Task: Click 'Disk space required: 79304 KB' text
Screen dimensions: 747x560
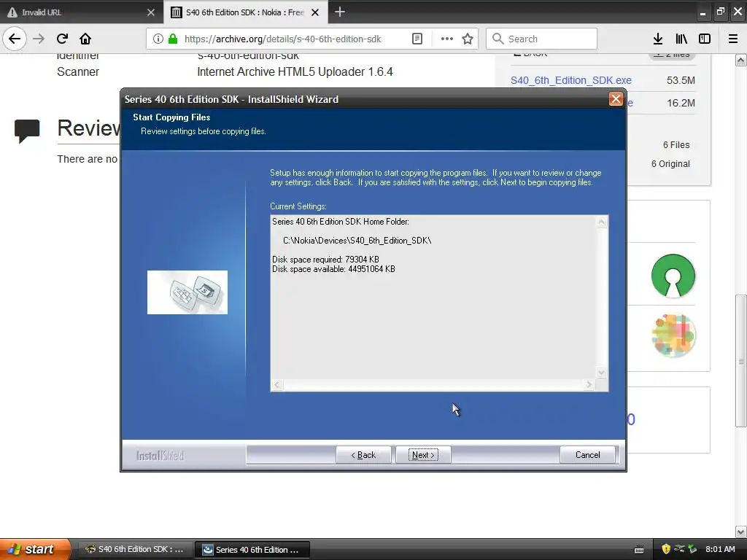Action: coord(326,260)
